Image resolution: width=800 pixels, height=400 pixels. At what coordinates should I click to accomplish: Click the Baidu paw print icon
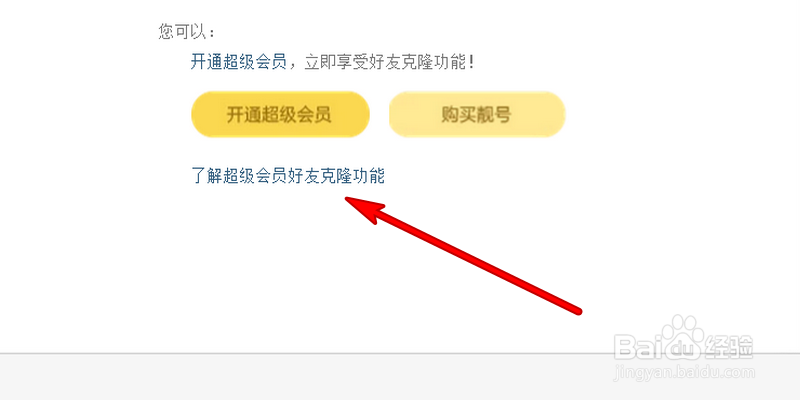click(684, 336)
